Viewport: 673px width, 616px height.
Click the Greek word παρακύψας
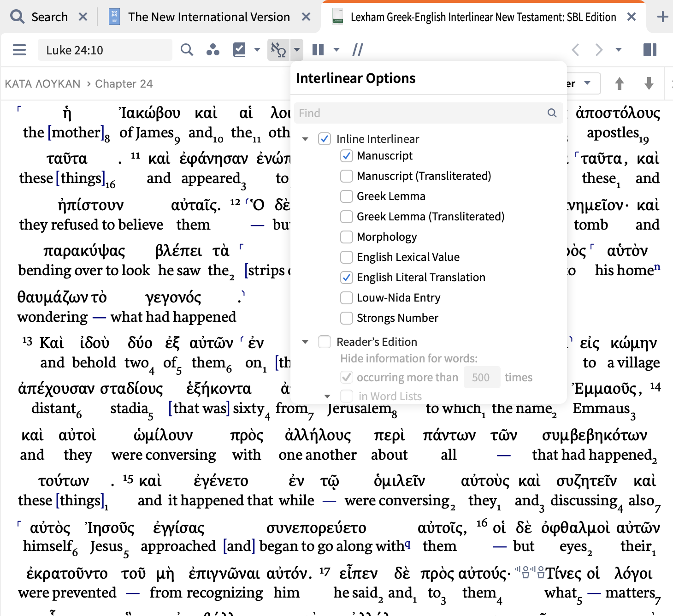pyautogui.click(x=84, y=251)
